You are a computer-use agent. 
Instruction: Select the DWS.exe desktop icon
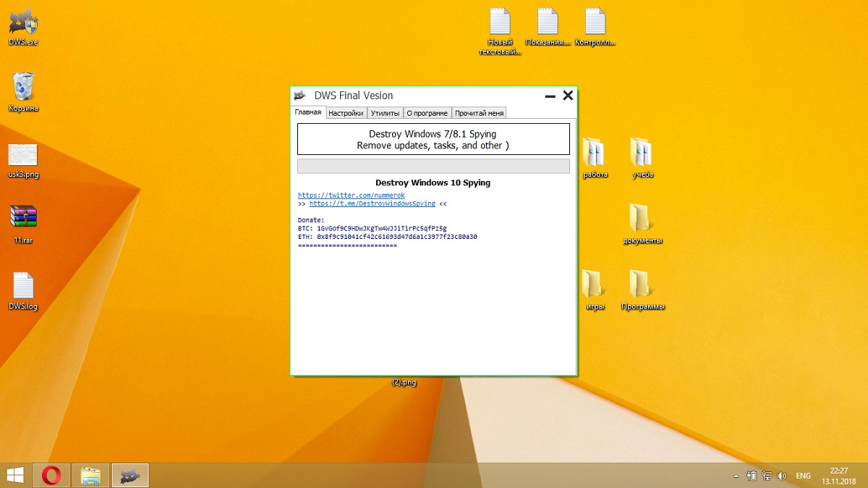pos(23,27)
